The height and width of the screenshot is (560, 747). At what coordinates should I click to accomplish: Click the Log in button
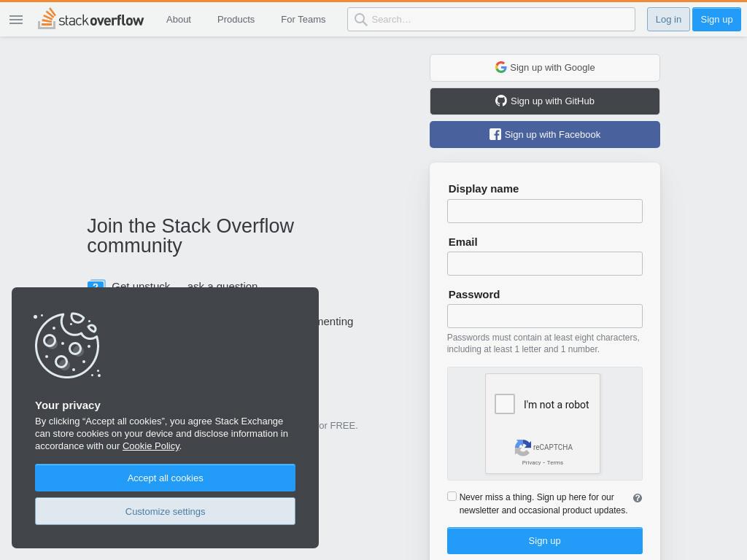point(668,20)
